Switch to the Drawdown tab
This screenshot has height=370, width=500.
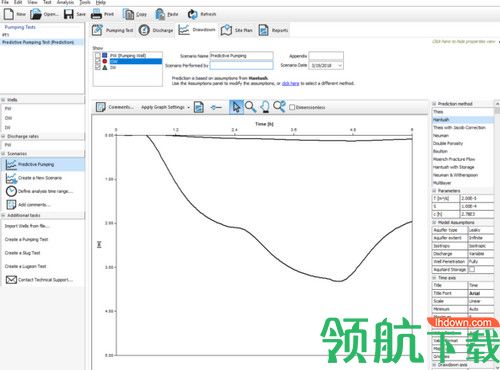tap(197, 30)
